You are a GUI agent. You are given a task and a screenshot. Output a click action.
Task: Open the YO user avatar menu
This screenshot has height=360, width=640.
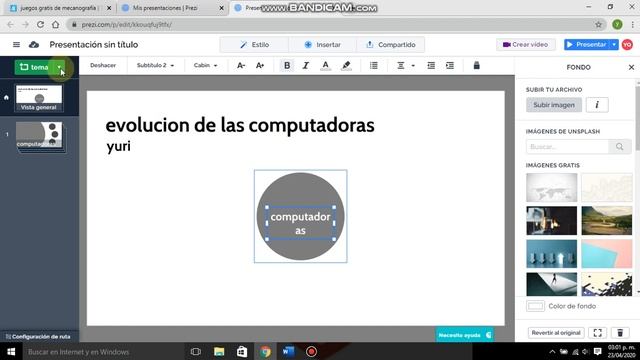coord(627,44)
